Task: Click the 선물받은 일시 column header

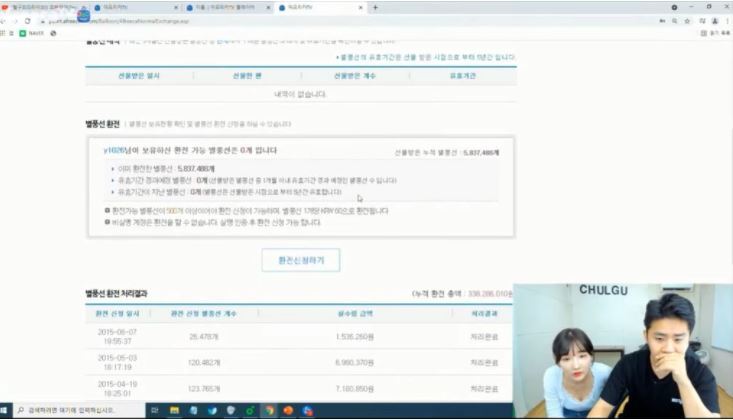Action: click(139, 74)
